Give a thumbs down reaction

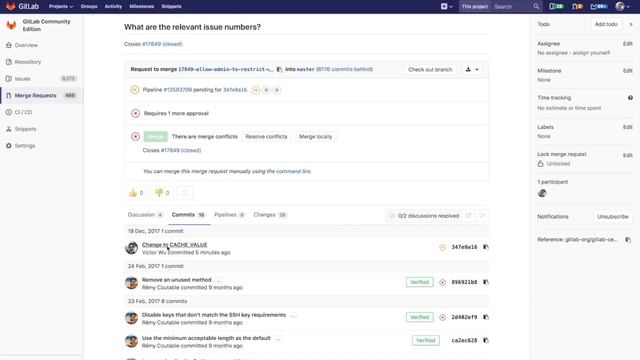(x=162, y=193)
